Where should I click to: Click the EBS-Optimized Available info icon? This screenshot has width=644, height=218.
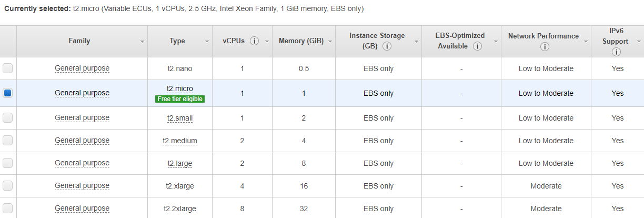tap(477, 46)
